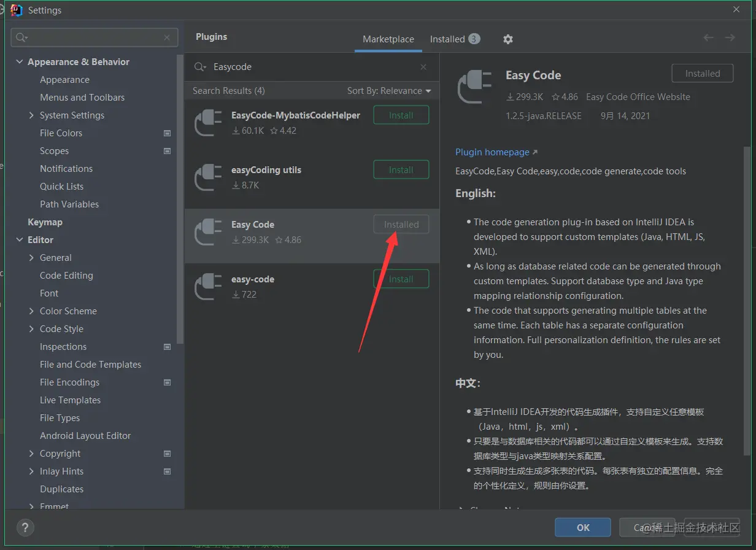Click Installed button in plugin details header
Screen dimensions: 756x550
[703, 74]
